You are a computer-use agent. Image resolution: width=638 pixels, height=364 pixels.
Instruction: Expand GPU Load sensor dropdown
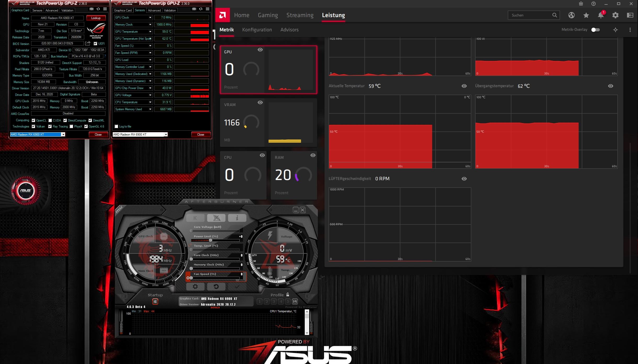click(x=150, y=60)
